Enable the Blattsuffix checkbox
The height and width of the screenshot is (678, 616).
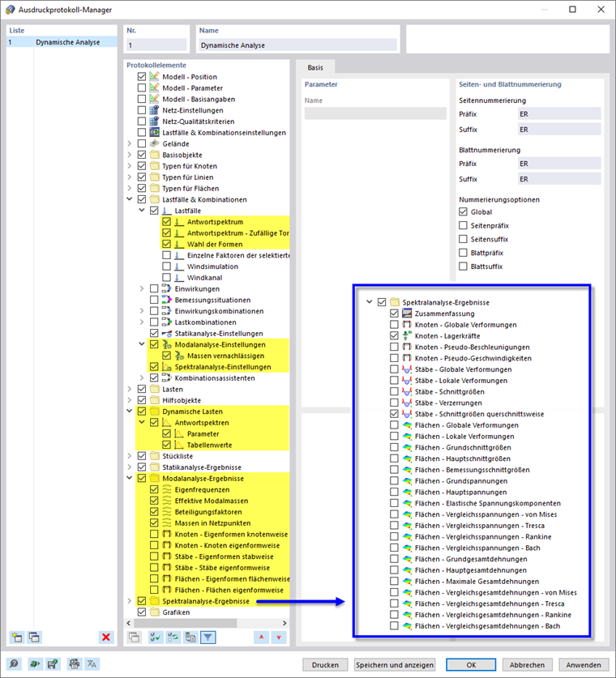(463, 267)
